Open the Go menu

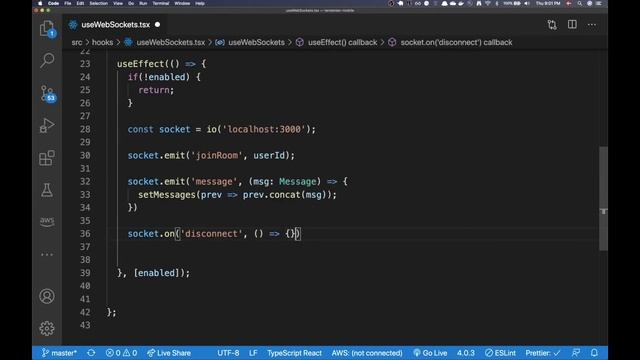point(131,3)
